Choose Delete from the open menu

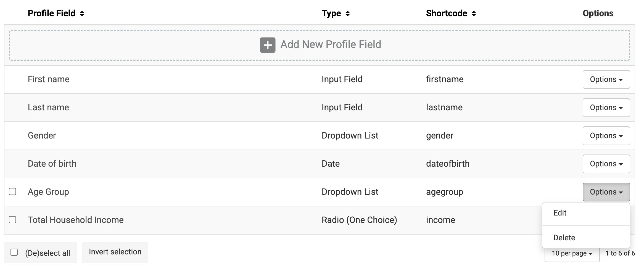click(564, 238)
